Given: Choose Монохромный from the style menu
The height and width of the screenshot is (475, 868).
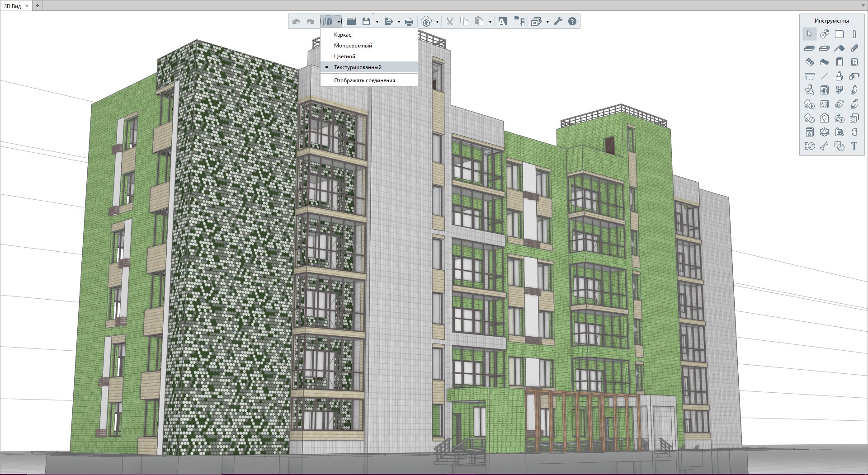Looking at the screenshot, I should [353, 46].
